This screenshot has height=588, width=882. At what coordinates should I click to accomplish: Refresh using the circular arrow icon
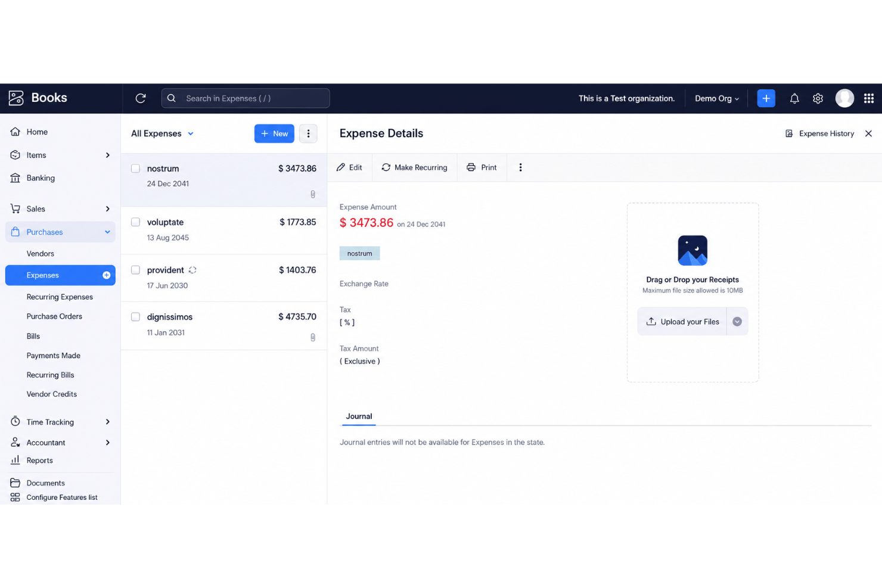point(141,98)
